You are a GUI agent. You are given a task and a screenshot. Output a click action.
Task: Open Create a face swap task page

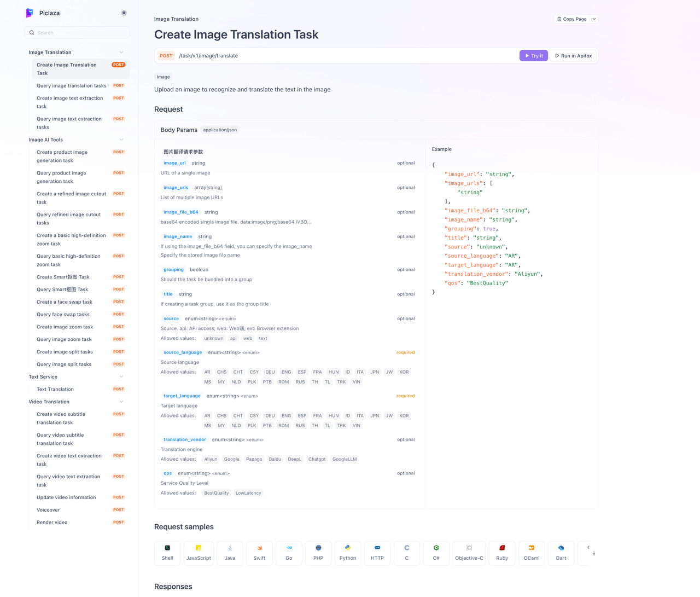coord(65,302)
